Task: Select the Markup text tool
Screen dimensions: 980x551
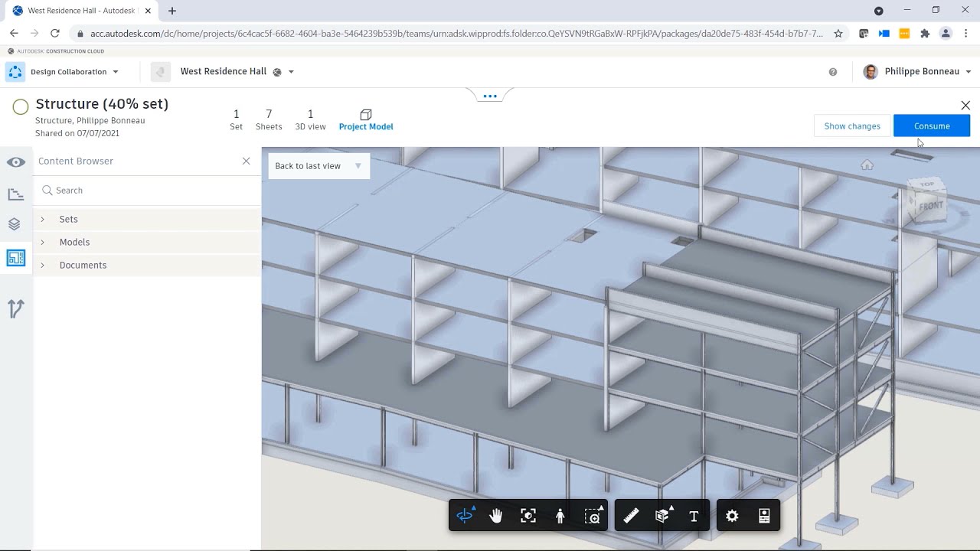Action: pos(694,517)
